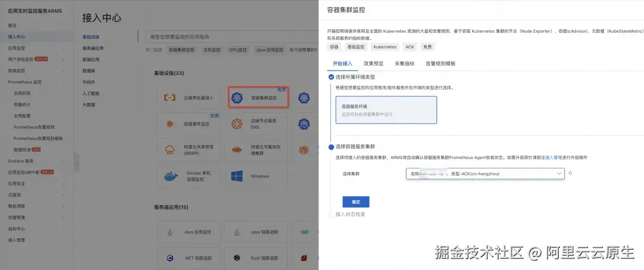Switch to the 告警规则模板 tab
Image resolution: width=644 pixels, height=270 pixels.
[x=440, y=64]
